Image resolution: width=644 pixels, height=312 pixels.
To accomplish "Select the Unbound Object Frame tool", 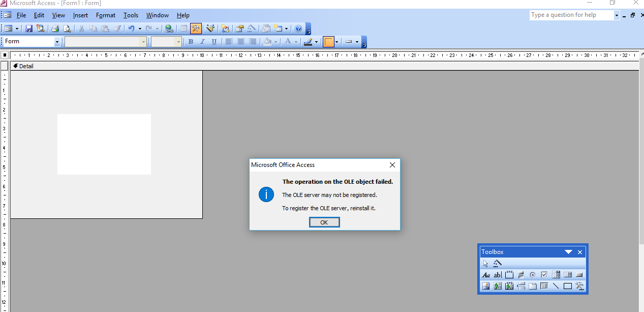I will coord(498,286).
